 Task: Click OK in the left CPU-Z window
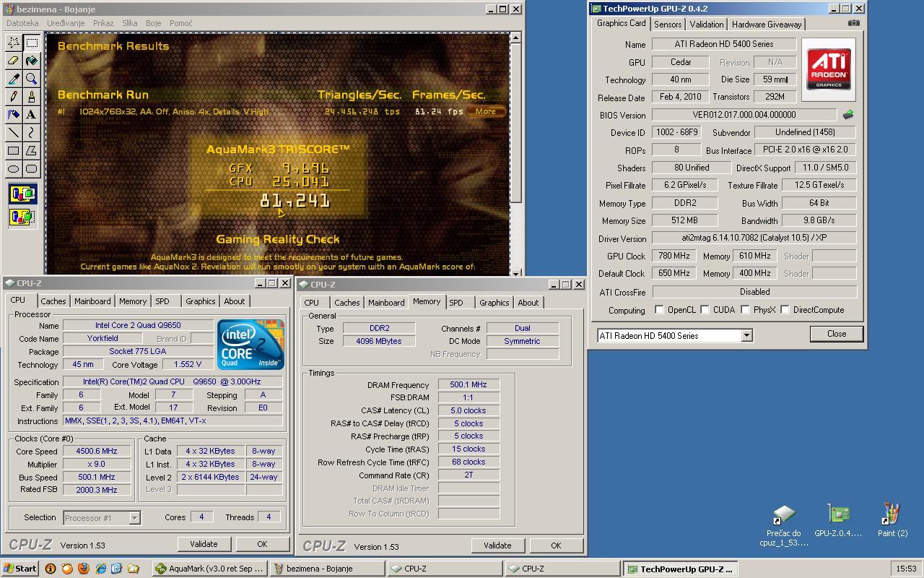pos(261,544)
